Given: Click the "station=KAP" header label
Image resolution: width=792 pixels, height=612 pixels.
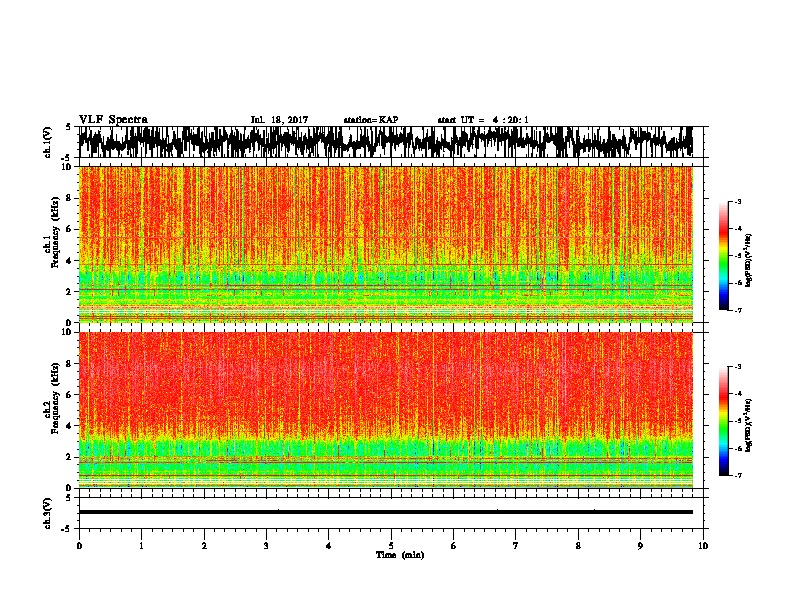Looking at the screenshot, I should (371, 120).
